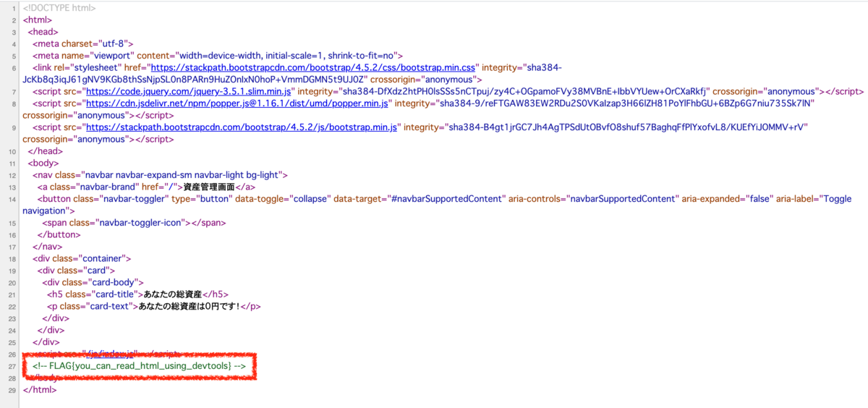Click line number 1 in the gutter
868x408 pixels.
14,8
